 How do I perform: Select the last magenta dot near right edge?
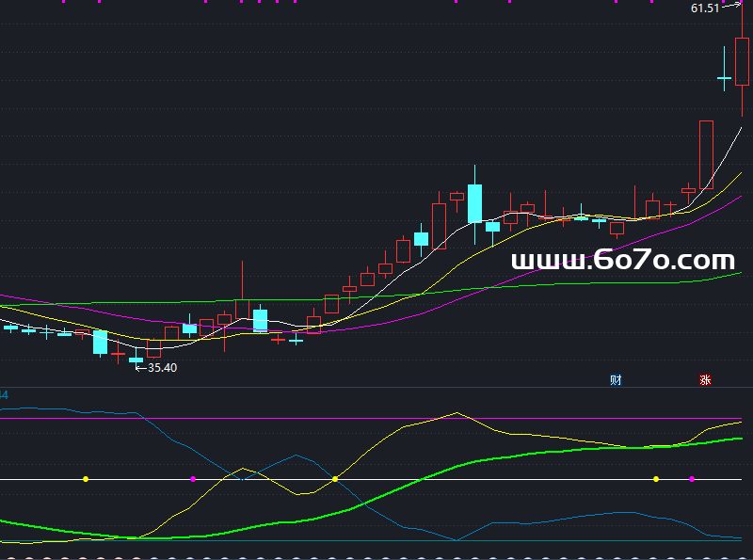tap(692, 479)
